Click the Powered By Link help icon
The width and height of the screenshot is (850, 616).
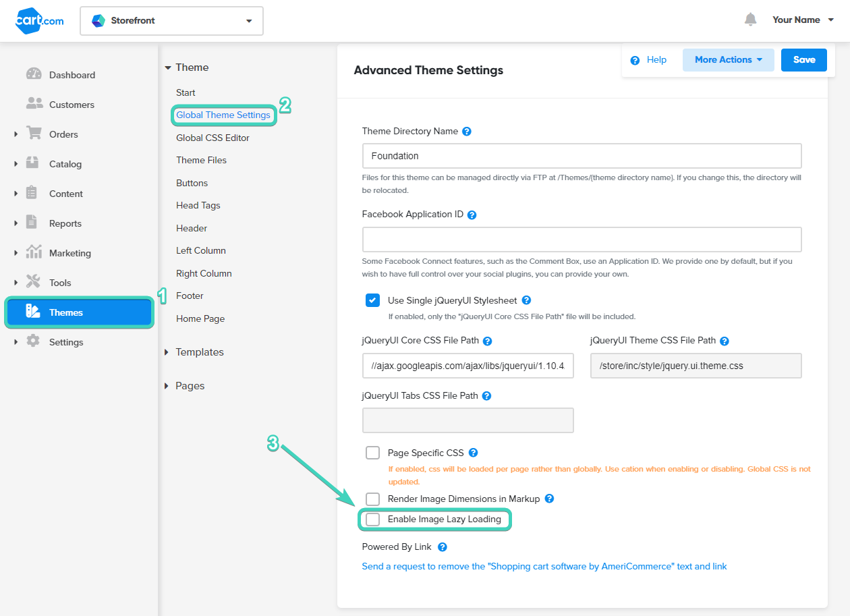443,547
